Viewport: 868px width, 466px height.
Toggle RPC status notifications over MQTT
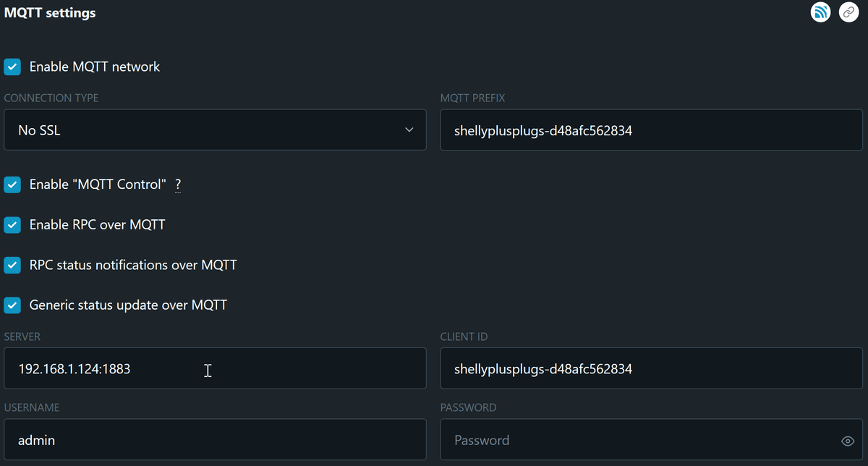[12, 266]
